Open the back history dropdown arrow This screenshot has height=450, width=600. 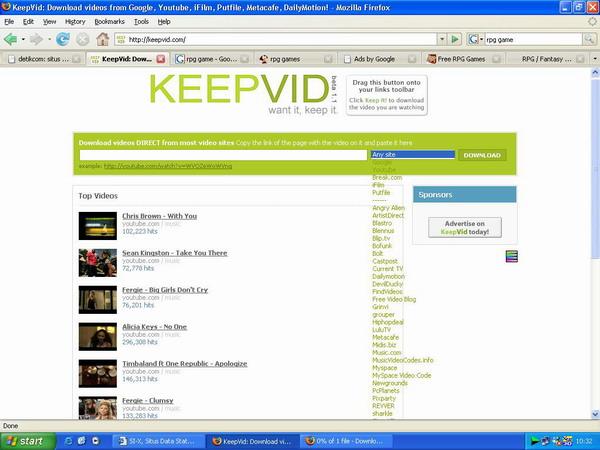pyautogui.click(x=23, y=39)
